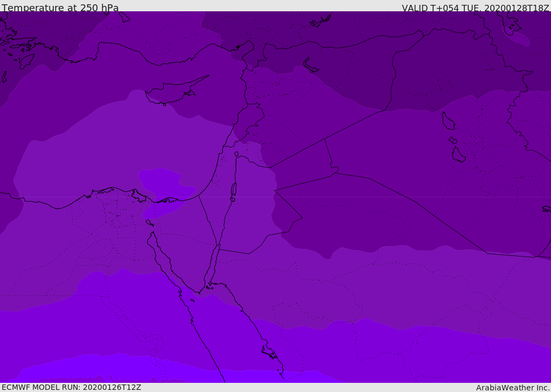Click the 'VALID T+054 TUE. 20200128T18Z' timestamp
Image resolution: width=551 pixels, height=392 pixels.
(476, 8)
